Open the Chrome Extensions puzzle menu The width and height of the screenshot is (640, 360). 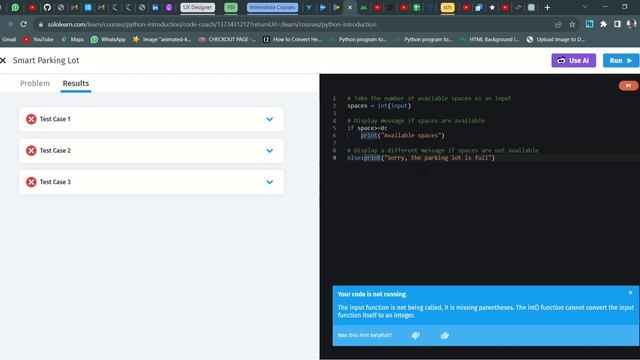tap(603, 24)
